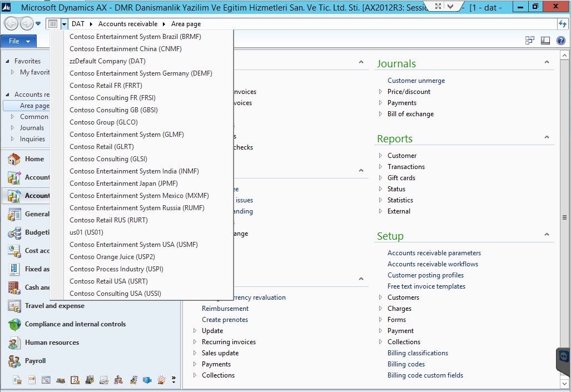Click the red target icon in bottom strip
The width and height of the screenshot is (571, 392).
(162, 380)
